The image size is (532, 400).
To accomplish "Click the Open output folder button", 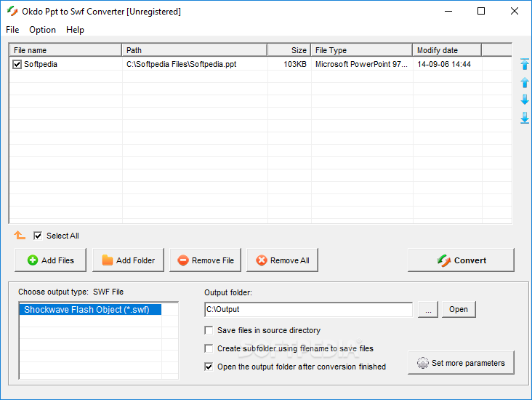I will (x=459, y=309).
